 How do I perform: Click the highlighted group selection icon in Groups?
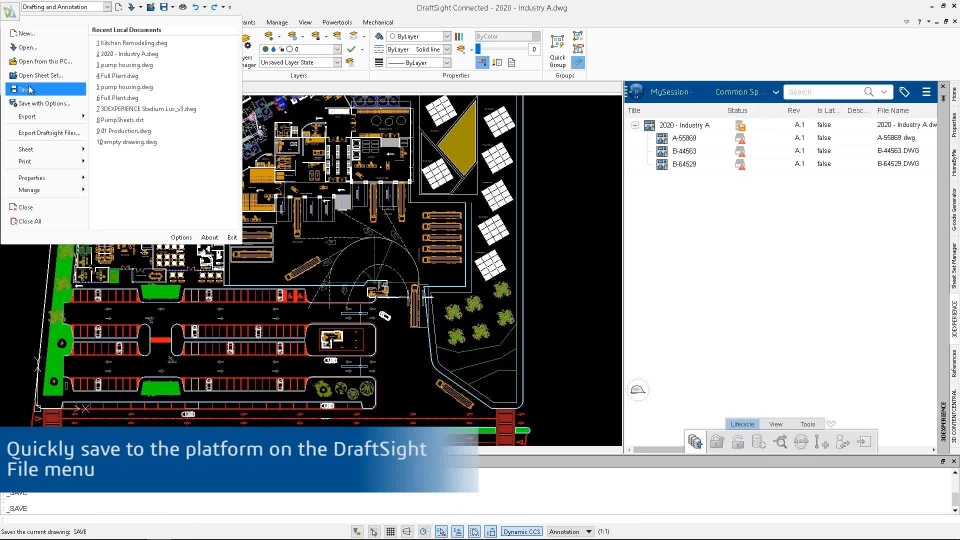578,62
